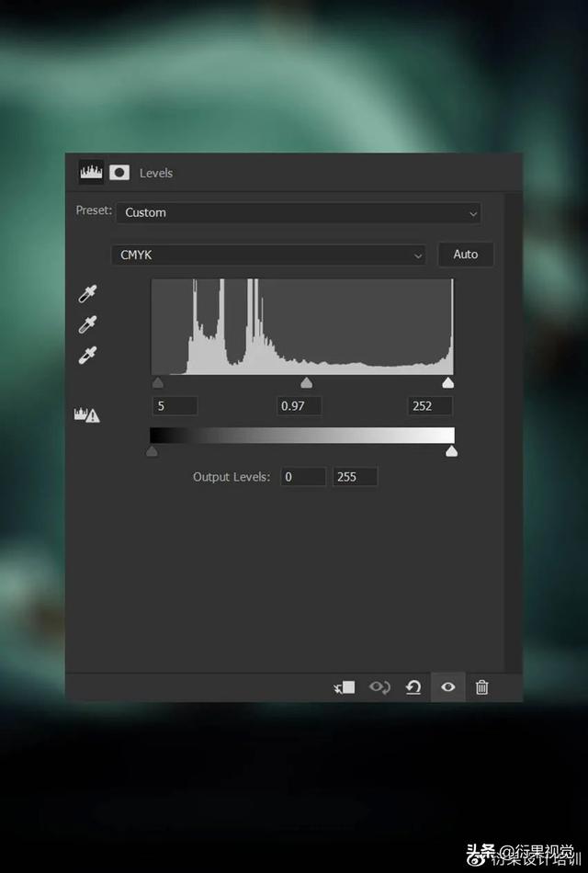Clip adjustment to the layer below
Image resolution: width=588 pixels, height=873 pixels.
click(x=345, y=687)
